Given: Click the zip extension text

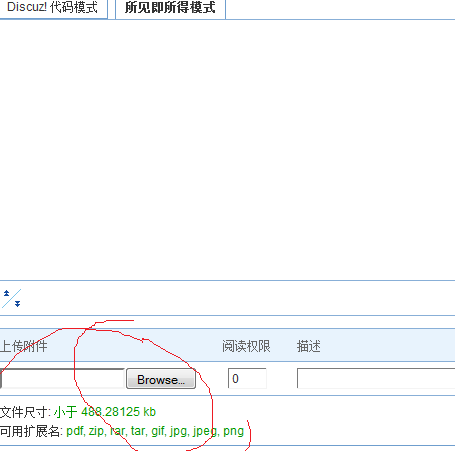Looking at the screenshot, I should tap(96, 431).
